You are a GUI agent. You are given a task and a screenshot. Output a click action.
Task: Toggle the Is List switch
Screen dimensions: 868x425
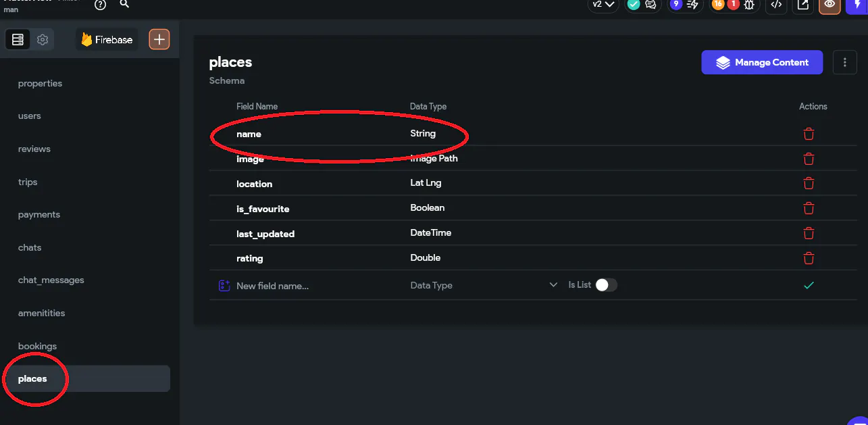(x=605, y=285)
